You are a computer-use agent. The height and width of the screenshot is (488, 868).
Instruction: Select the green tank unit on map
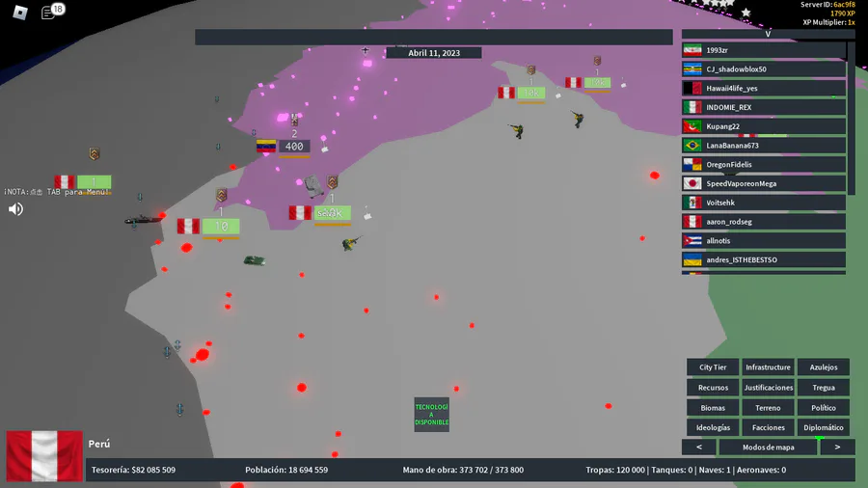point(254,260)
